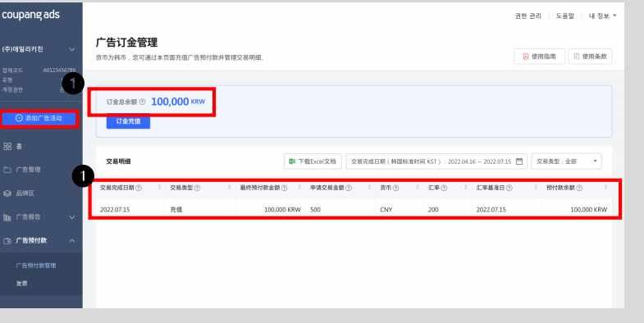This screenshot has height=323, width=644.
Task: Click help icon beside 汇率 column header
Action: tap(444, 188)
